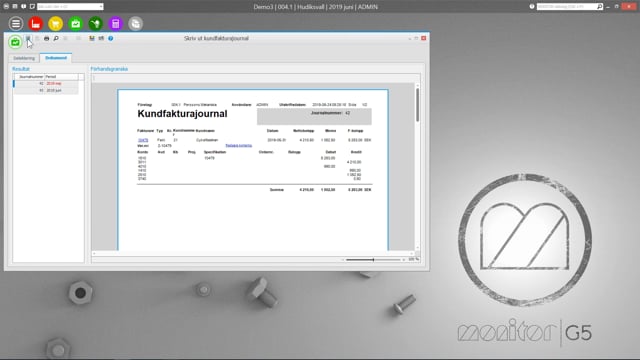Click the notification icon in the title bar
The height and width of the screenshot is (360, 640).
(x=24, y=7)
